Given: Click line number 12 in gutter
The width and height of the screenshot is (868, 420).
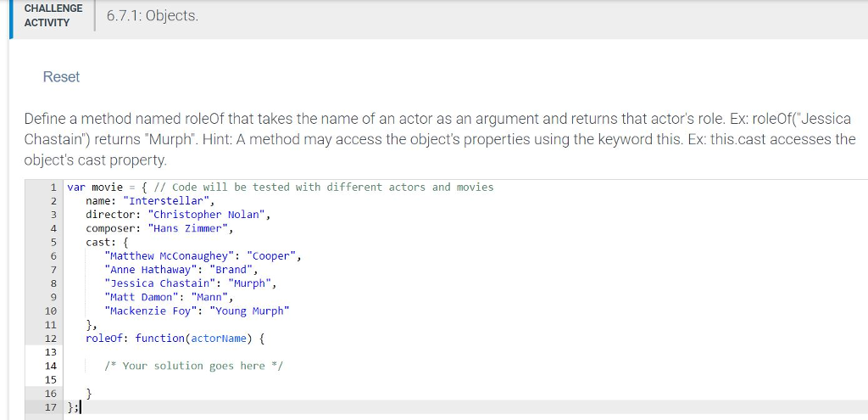Looking at the screenshot, I should point(50,338).
